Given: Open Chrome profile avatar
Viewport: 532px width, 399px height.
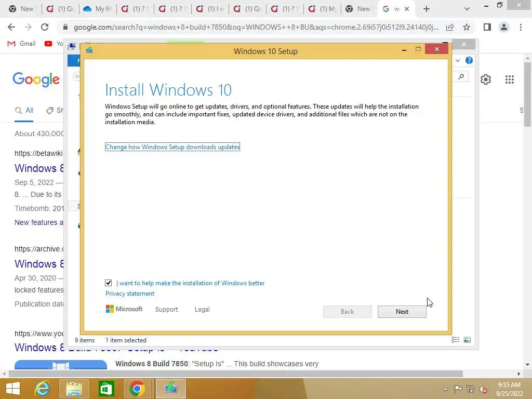Looking at the screenshot, I should pyautogui.click(x=504, y=27).
